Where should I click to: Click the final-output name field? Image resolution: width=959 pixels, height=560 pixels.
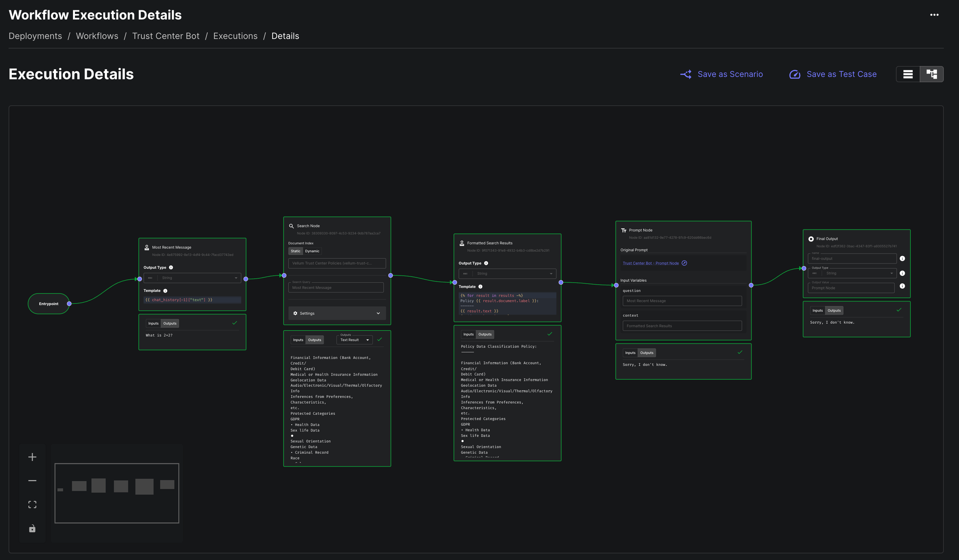coord(852,258)
